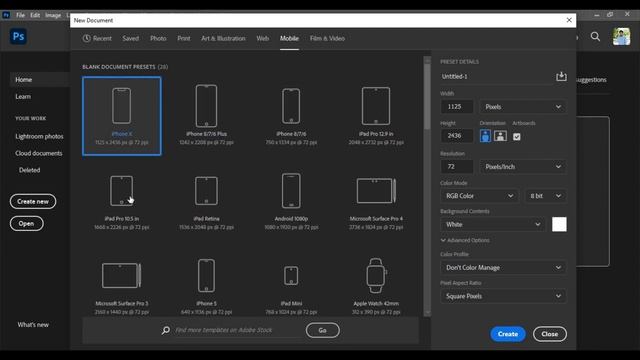Click the Mobile tab
This screenshot has height=360, width=640.
289,38
